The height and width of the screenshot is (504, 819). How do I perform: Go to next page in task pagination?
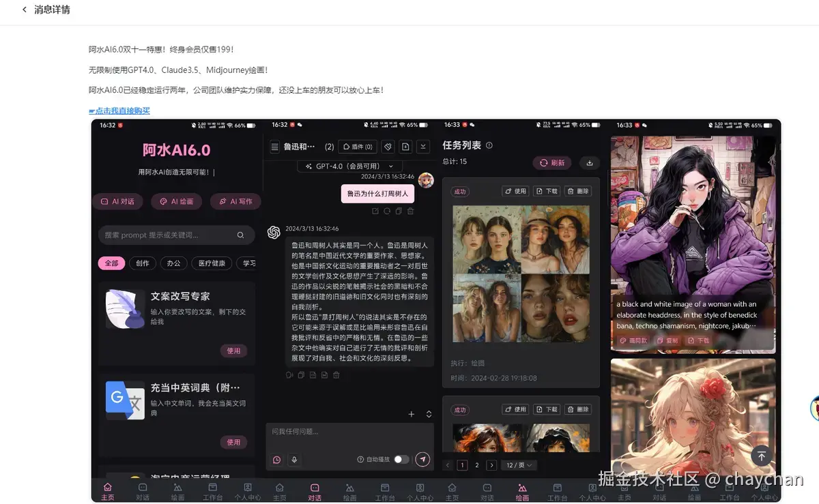click(x=491, y=465)
